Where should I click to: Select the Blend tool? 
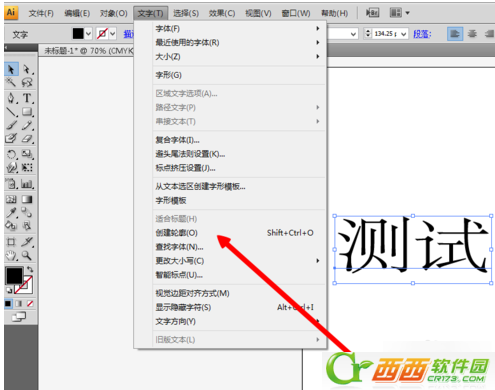tap(27, 212)
